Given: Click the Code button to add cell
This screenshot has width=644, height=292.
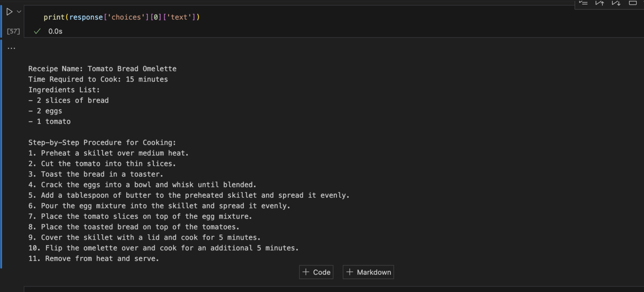Looking at the screenshot, I should [316, 272].
